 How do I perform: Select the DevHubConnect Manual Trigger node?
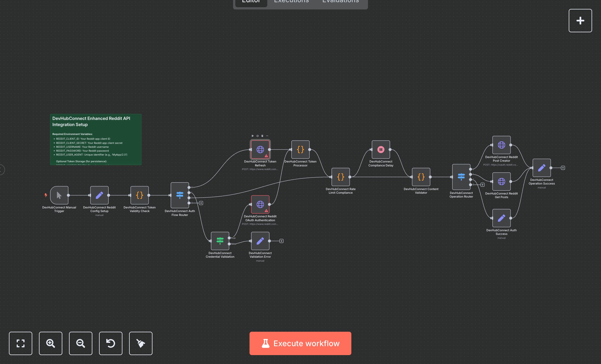[59, 195]
